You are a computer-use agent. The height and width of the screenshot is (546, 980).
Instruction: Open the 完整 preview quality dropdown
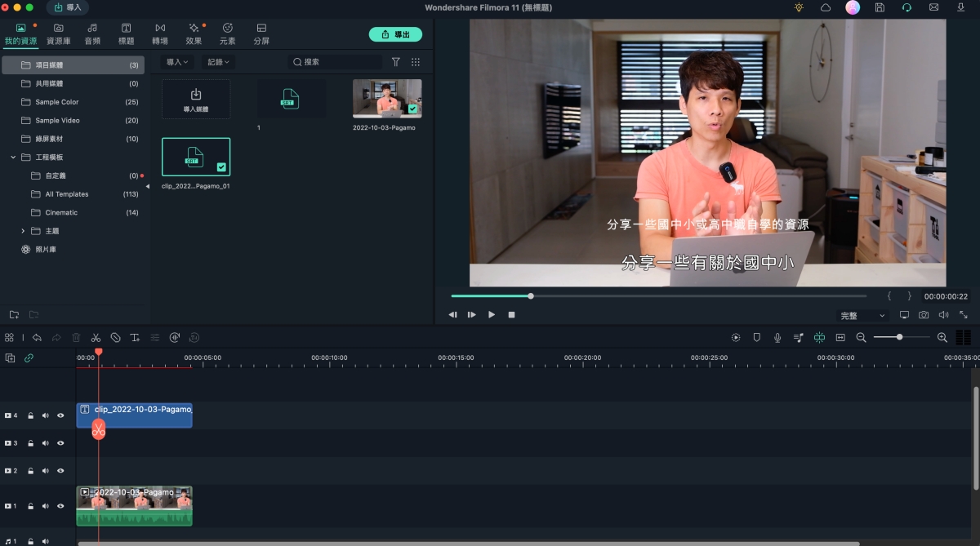(x=863, y=315)
